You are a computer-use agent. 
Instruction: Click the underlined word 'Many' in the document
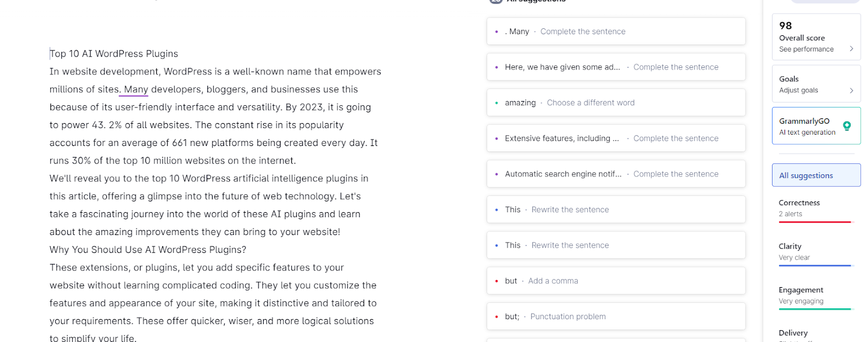click(136, 90)
